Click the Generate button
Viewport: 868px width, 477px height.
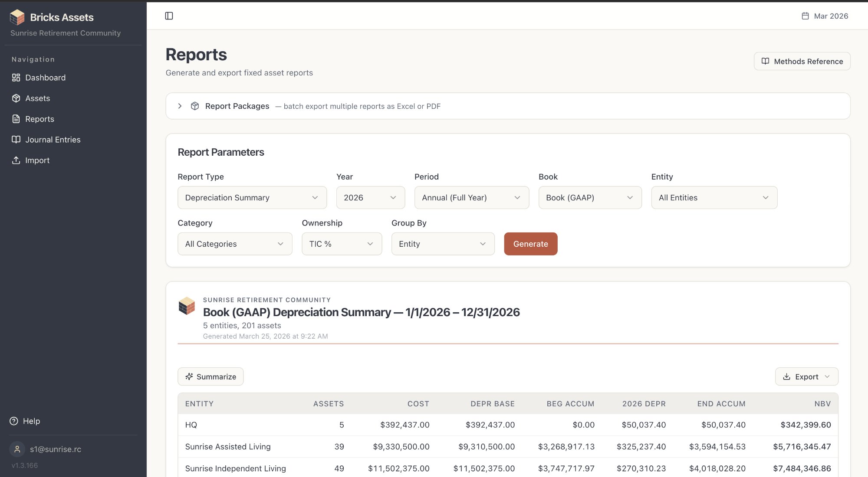pyautogui.click(x=530, y=244)
